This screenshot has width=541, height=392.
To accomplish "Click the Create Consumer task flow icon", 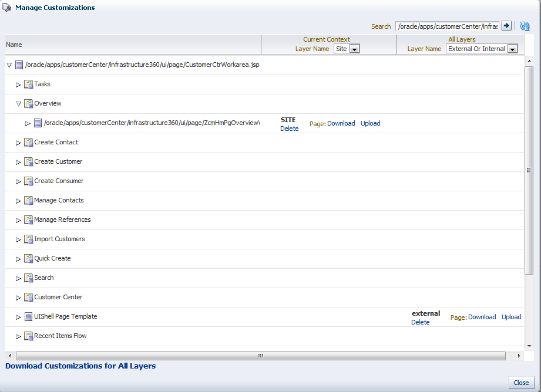I will point(28,181).
